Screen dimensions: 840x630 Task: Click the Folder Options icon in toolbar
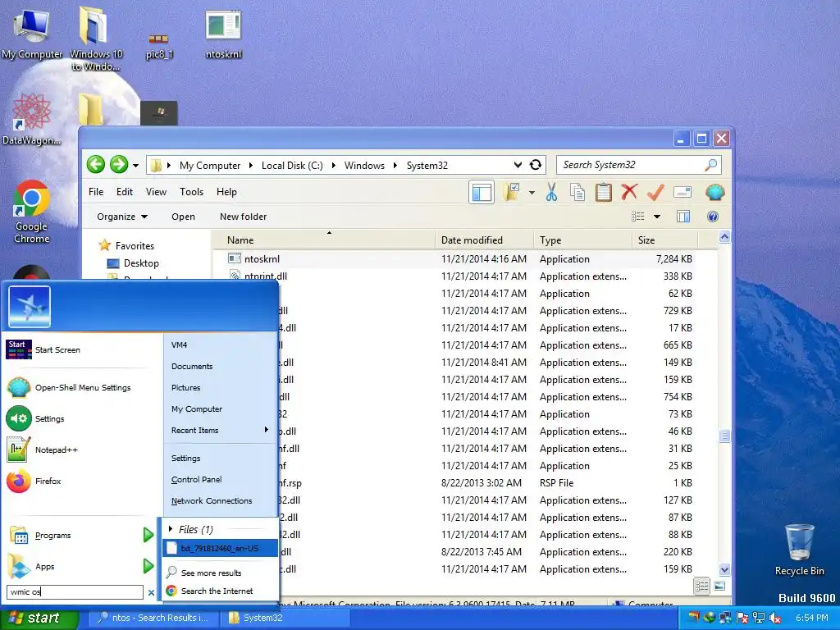tap(512, 192)
